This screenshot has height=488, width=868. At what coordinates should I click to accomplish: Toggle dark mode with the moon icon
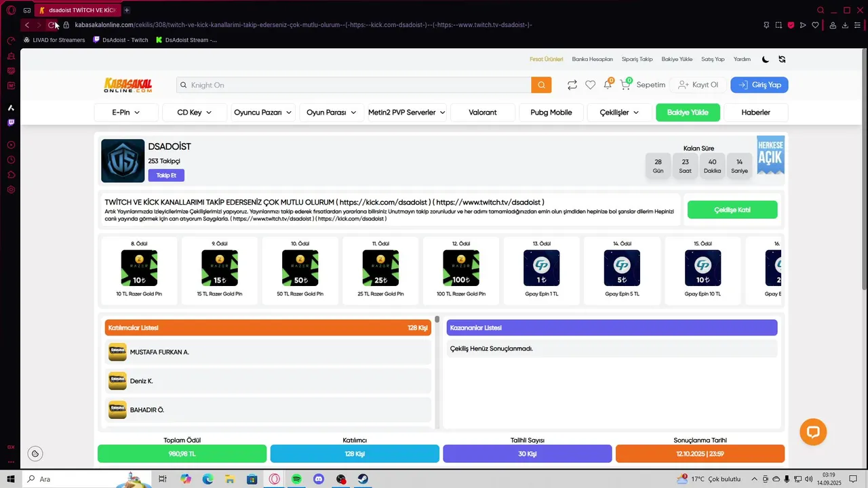766,59
